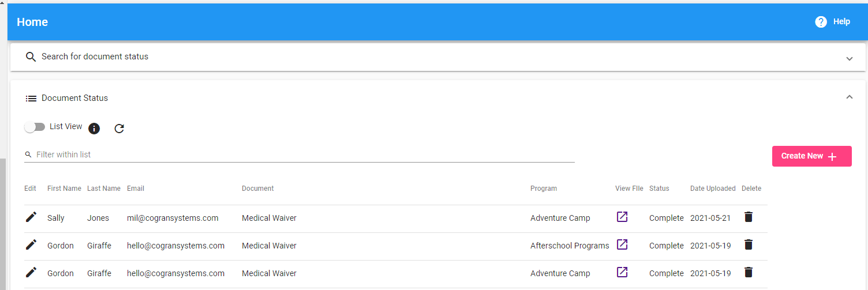Click the Document Status heading text
868x290 pixels.
[x=74, y=98]
